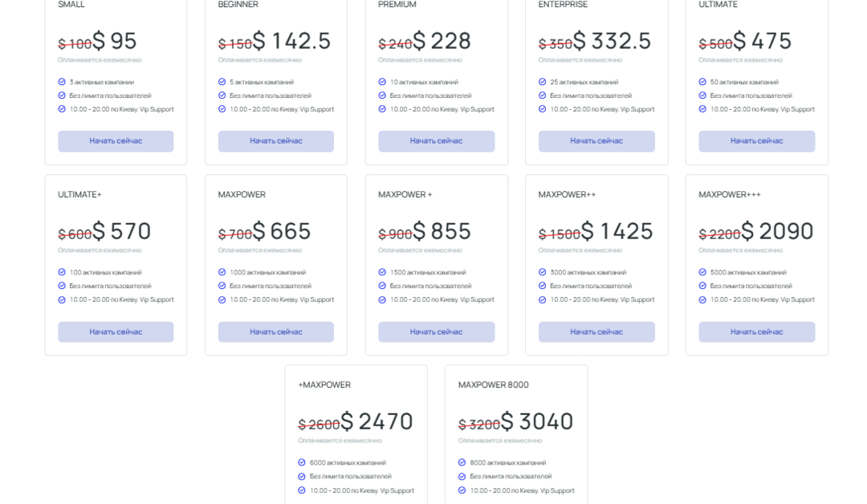
Task: Select the ENTERPRISE plan start button
Action: tap(596, 141)
